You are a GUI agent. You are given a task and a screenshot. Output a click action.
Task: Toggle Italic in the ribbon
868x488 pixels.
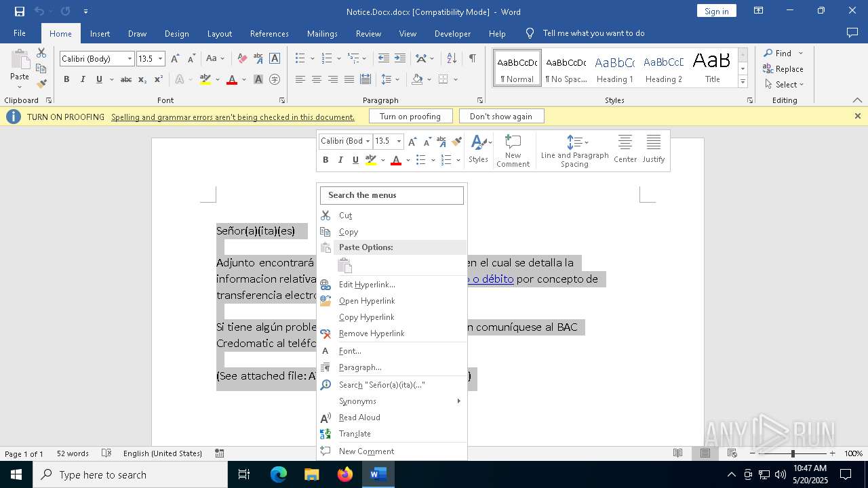83,79
